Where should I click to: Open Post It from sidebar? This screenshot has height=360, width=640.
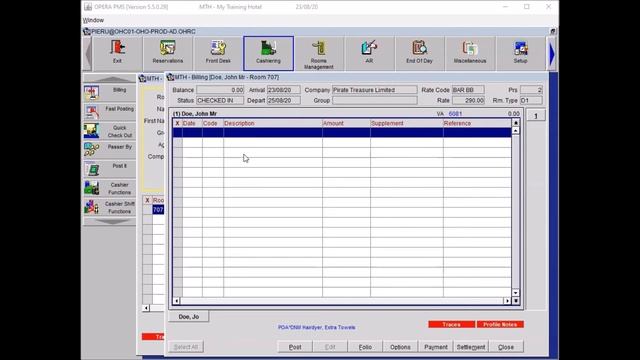(x=109, y=169)
